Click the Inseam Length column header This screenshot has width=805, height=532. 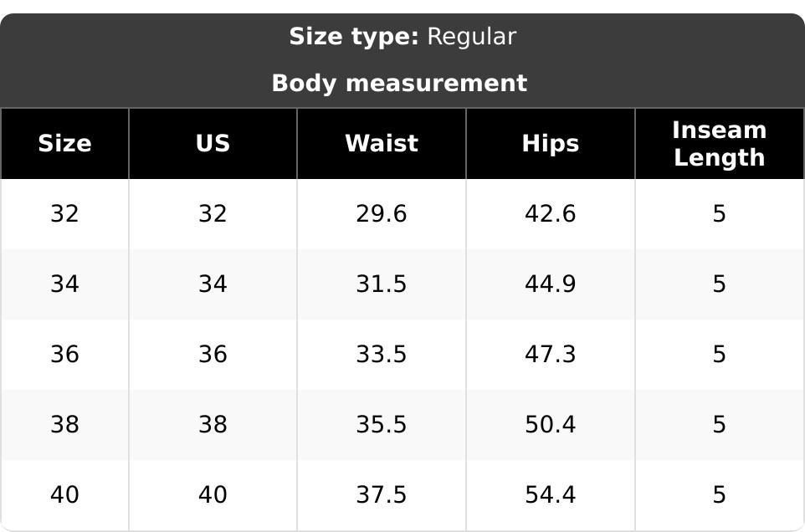tap(720, 144)
